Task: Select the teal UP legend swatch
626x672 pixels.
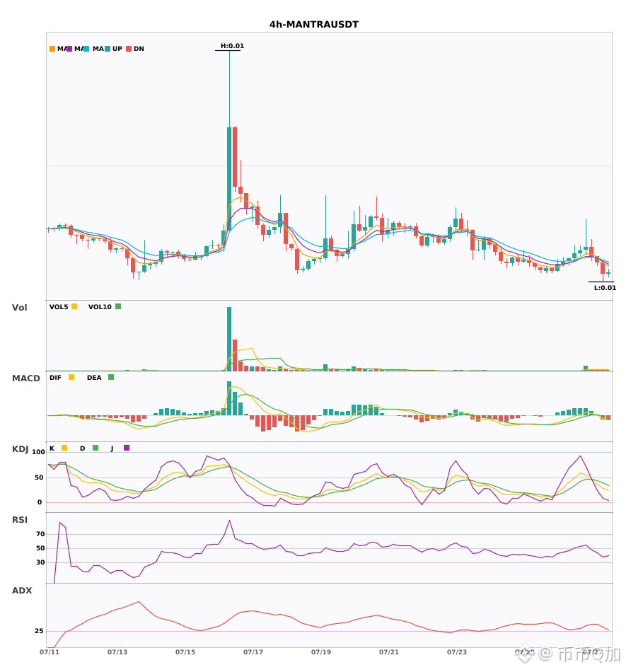Action: coord(108,49)
